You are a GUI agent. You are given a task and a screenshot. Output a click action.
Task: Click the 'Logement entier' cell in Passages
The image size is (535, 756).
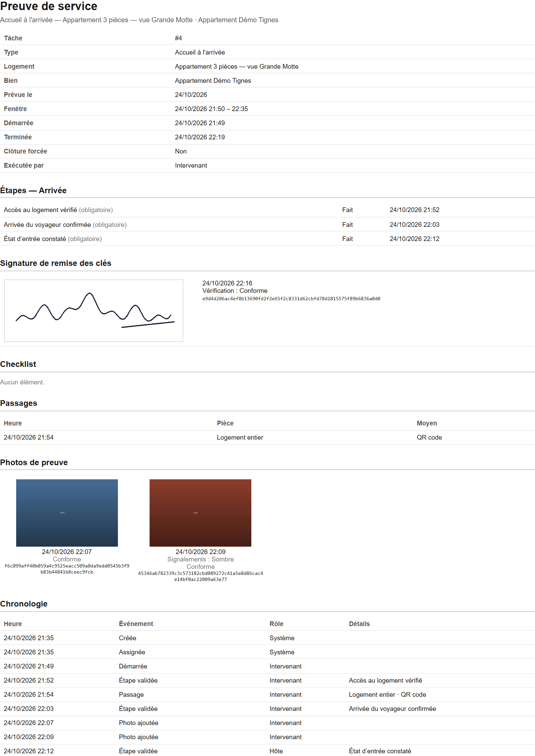[240, 437]
